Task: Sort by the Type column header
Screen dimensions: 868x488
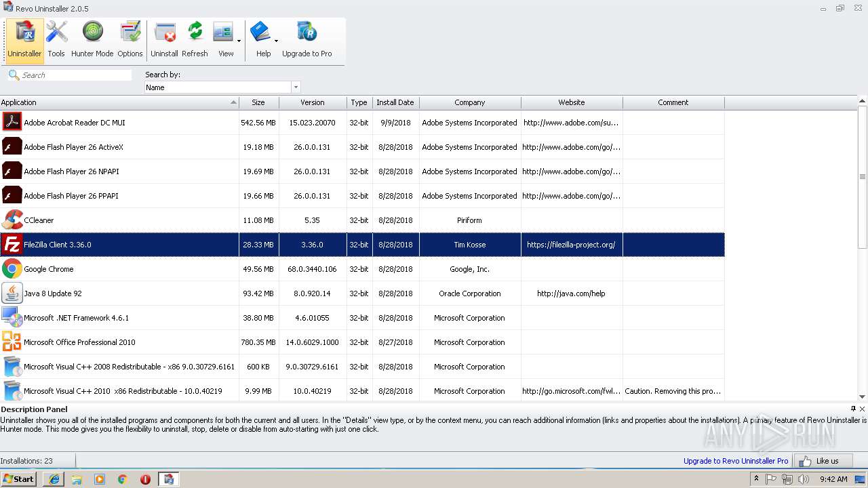Action: (359, 102)
